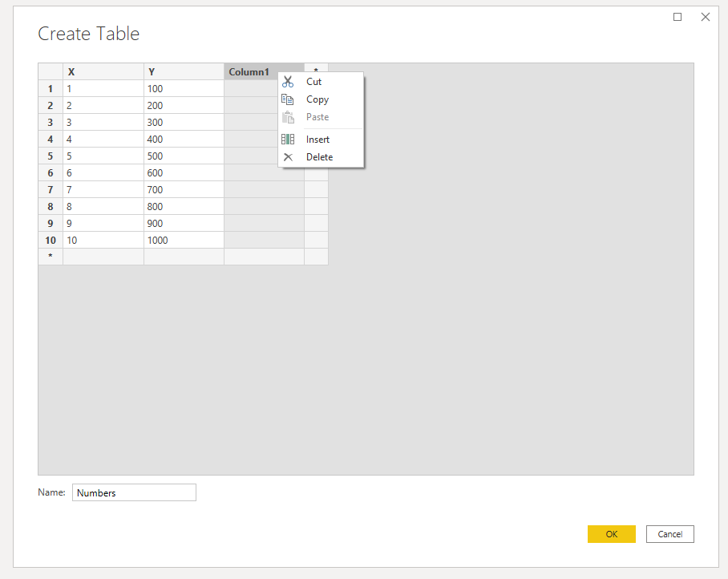Click the Insert column icon
This screenshot has width=728, height=579.
click(x=288, y=140)
